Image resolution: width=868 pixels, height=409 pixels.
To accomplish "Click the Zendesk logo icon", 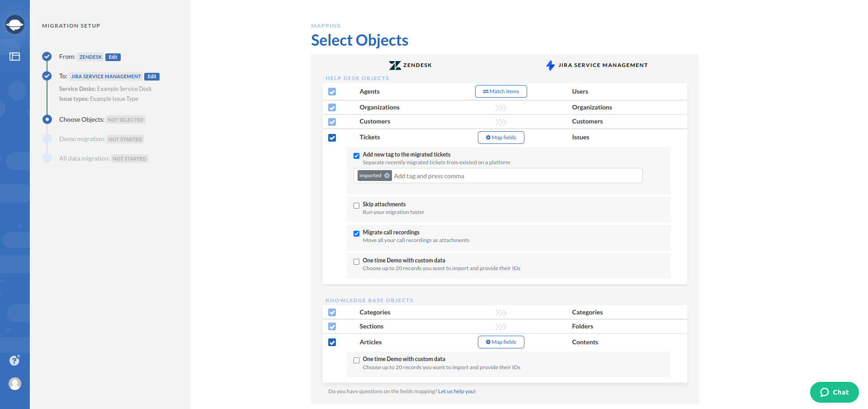I will 395,66.
